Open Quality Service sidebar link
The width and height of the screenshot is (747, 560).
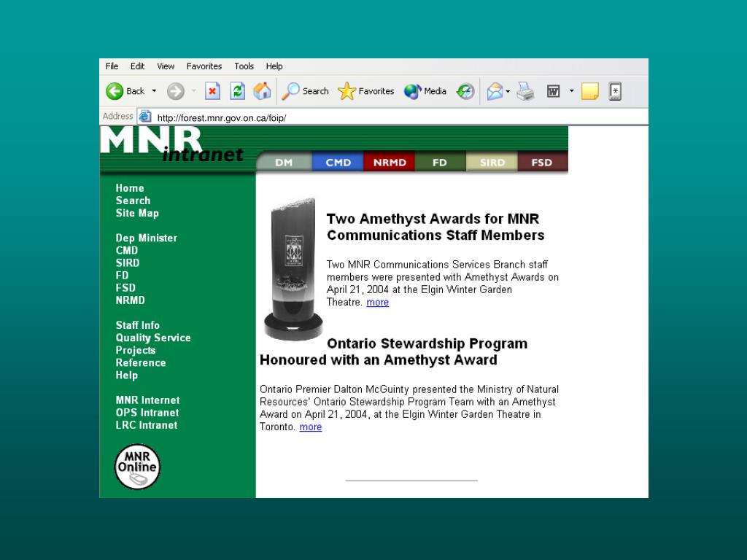pyautogui.click(x=153, y=338)
